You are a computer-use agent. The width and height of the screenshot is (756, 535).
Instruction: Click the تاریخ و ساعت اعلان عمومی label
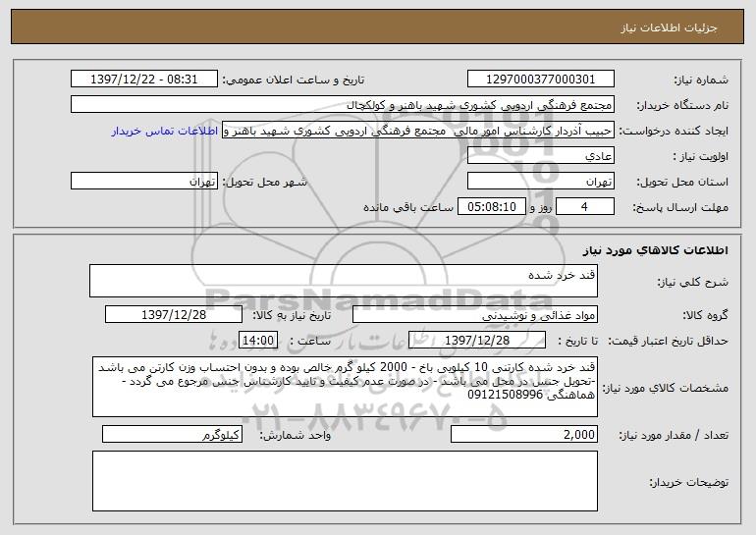[x=294, y=80]
